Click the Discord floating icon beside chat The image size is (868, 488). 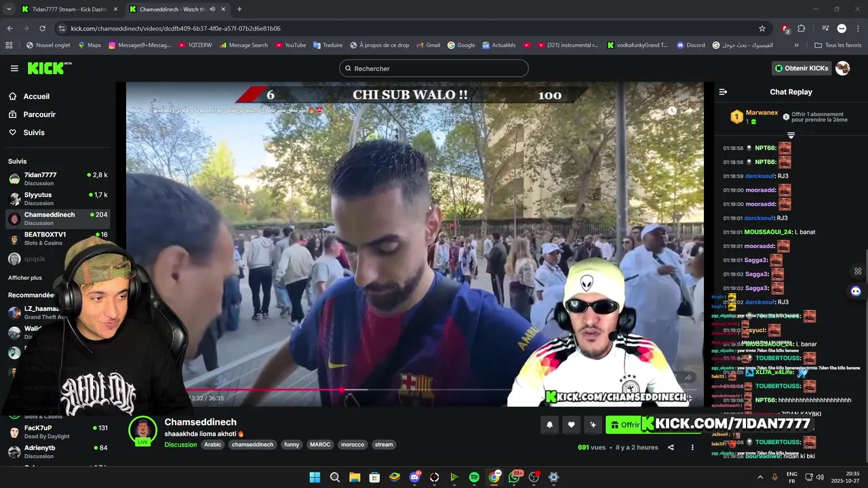(x=856, y=291)
